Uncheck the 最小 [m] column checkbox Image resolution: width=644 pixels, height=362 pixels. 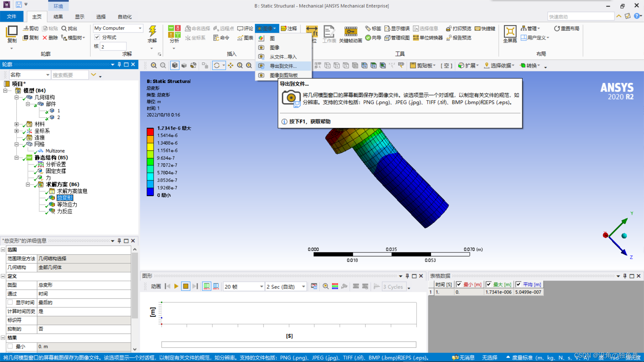click(459, 284)
